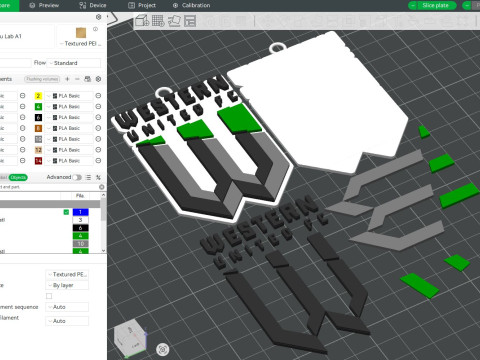Toggle the green printable checkbox in object list
This screenshot has height=360, width=480.
pos(66,212)
